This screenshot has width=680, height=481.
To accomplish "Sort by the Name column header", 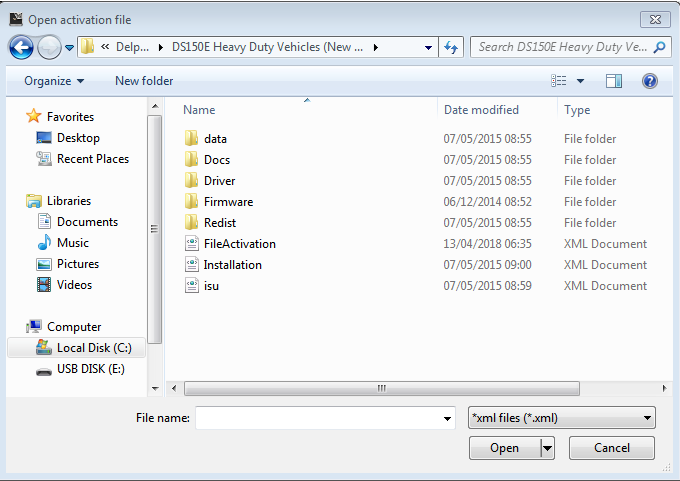I will [x=199, y=110].
